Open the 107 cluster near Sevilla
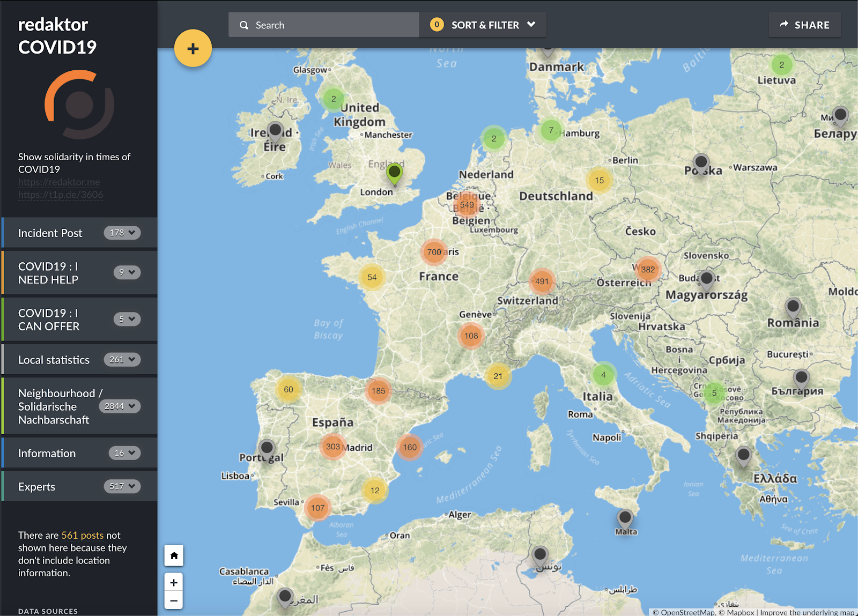This screenshot has height=616, width=858. [318, 508]
